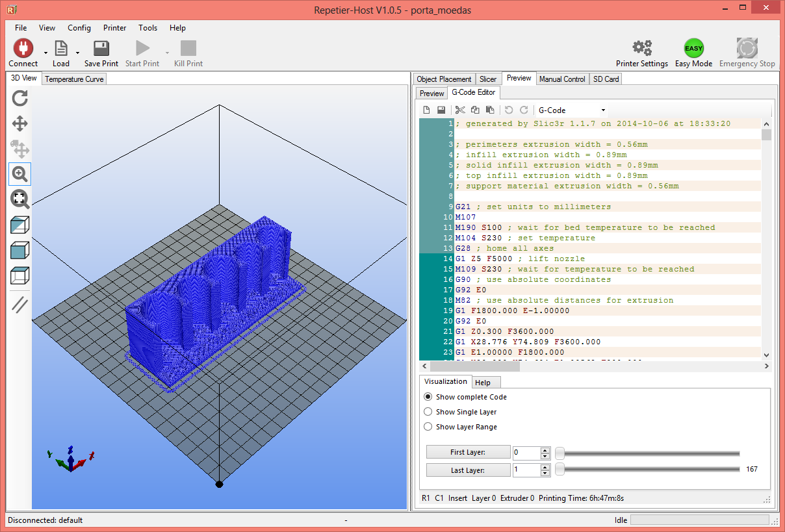
Task: Click the Kill Print stop icon
Action: 188,48
